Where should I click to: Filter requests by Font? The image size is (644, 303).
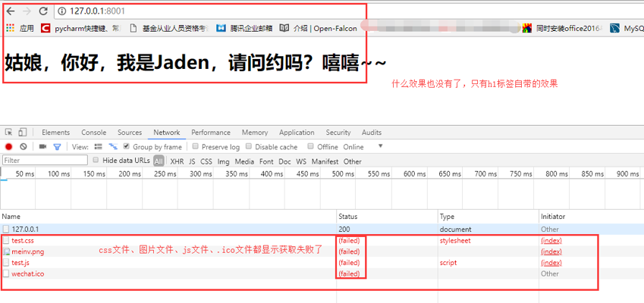tap(266, 161)
